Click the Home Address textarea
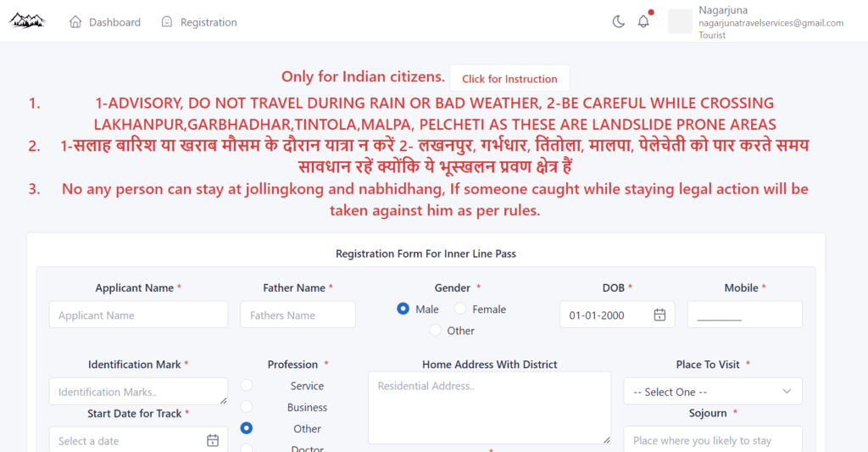 click(x=489, y=408)
